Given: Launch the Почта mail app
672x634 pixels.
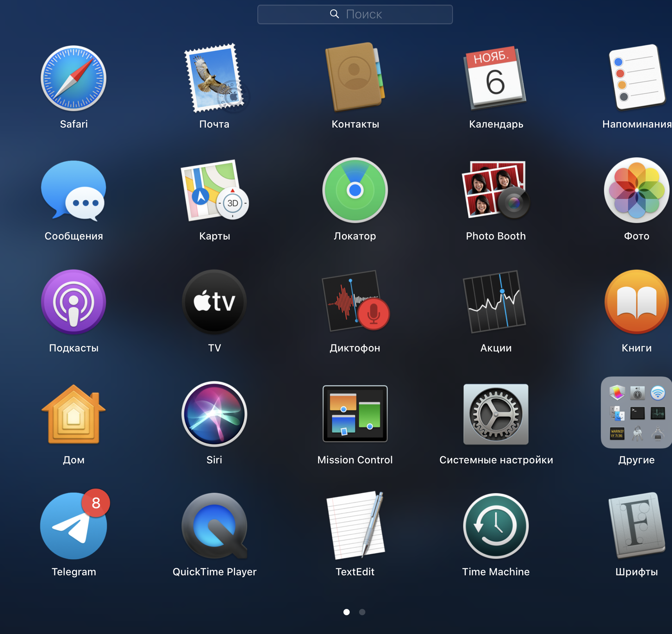Looking at the screenshot, I should point(214,78).
